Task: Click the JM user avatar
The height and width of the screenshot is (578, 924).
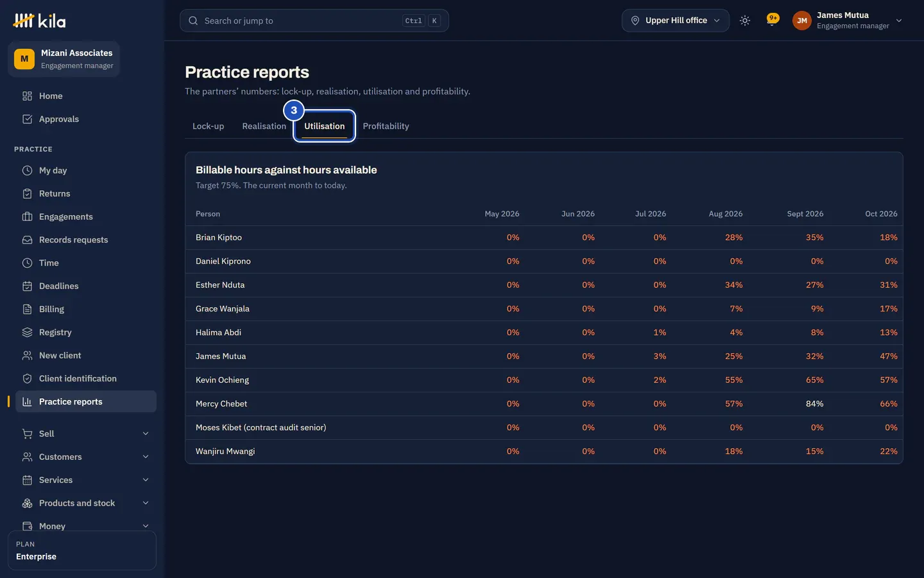Action: click(802, 21)
